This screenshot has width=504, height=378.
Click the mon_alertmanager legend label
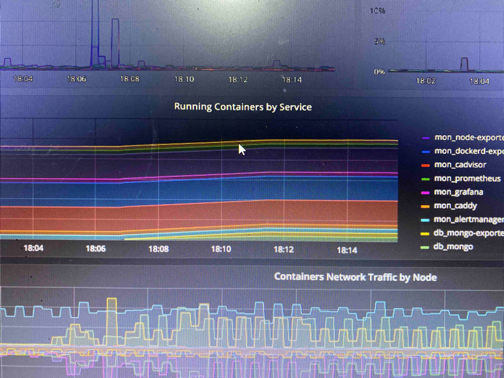coord(469,219)
